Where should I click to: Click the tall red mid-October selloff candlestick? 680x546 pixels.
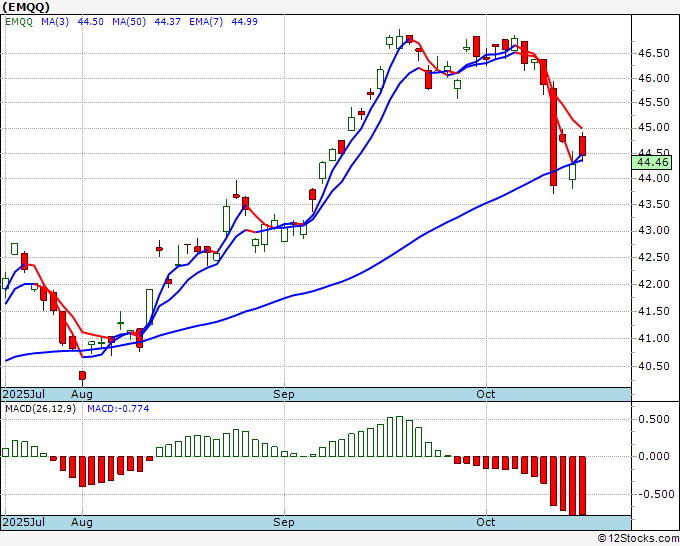point(553,137)
